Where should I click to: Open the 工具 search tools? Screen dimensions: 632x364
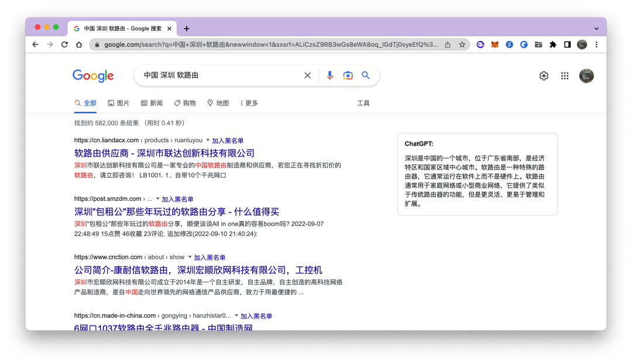363,103
